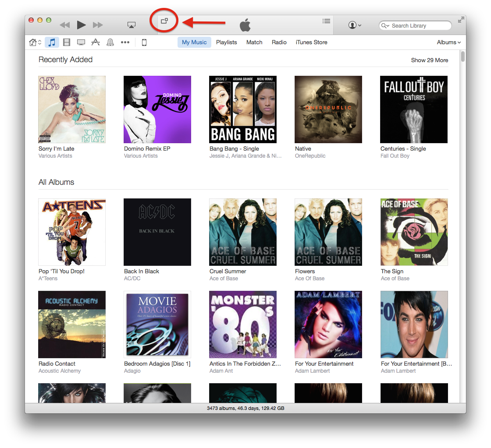Click the Acoustic Alchemy artist name
This screenshot has width=491, height=448.
pos(60,371)
